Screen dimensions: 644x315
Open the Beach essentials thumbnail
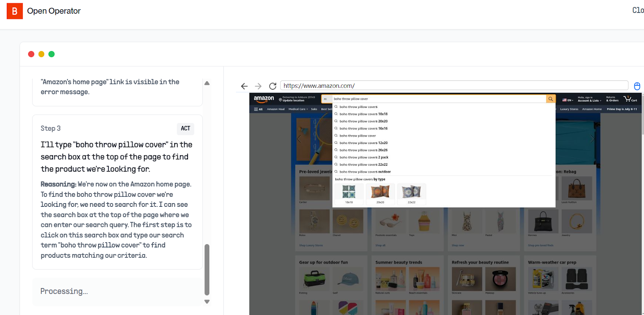click(x=424, y=279)
